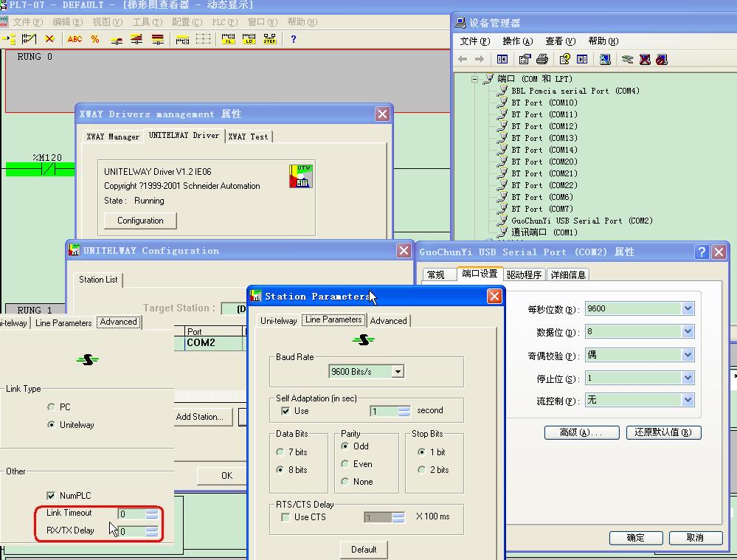The image size is (737, 560).
Task: Click the ABC symbol display toolbar icon
Action: point(75,39)
